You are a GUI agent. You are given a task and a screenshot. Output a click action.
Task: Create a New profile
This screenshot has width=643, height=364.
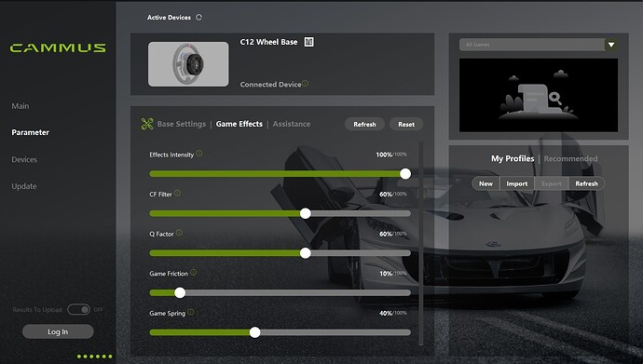click(x=486, y=183)
